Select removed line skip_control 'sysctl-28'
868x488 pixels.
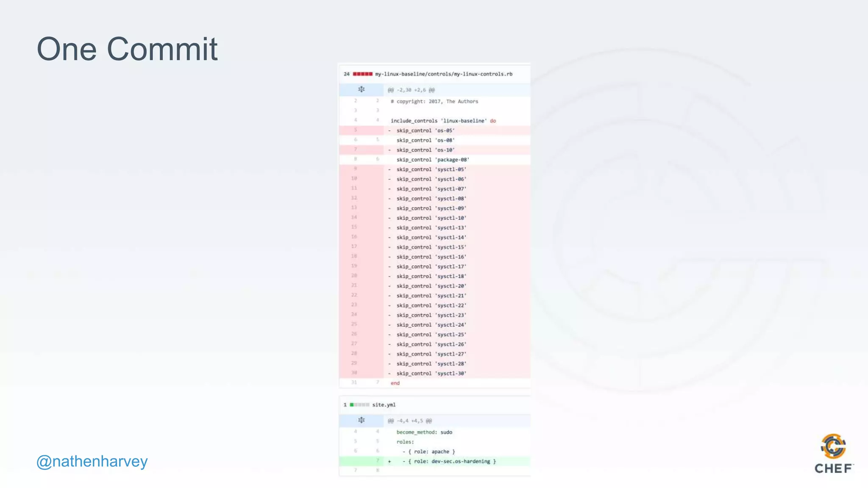(x=434, y=364)
